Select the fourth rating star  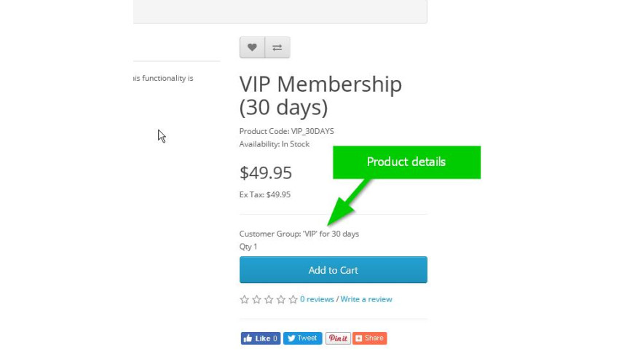tap(280, 300)
